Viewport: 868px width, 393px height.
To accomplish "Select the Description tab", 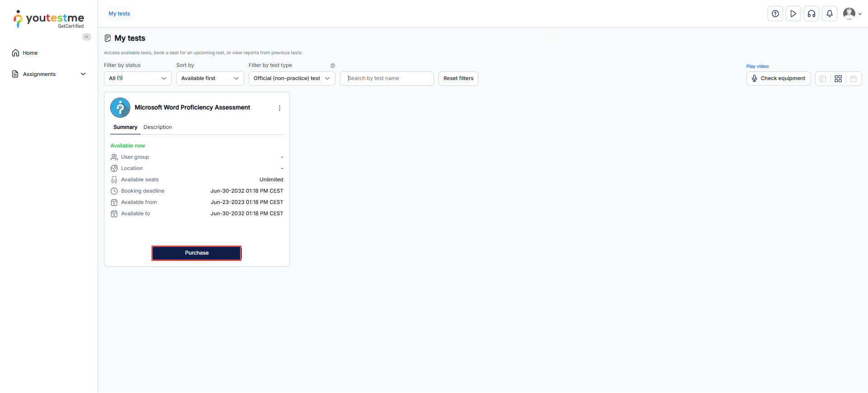I will tap(158, 127).
